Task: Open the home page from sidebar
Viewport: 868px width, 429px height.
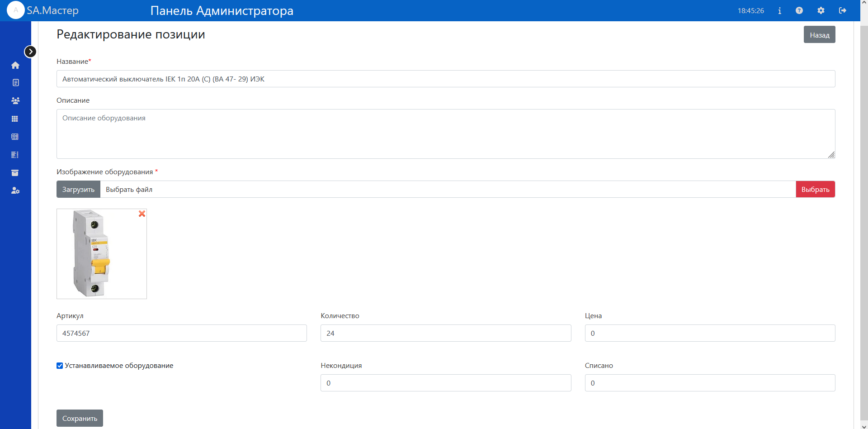Action: tap(15, 65)
